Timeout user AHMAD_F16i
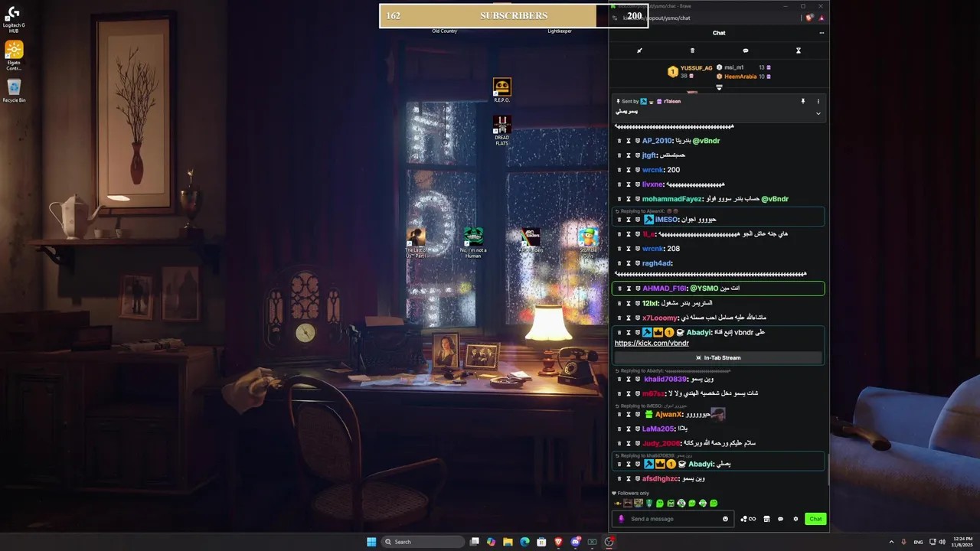 [x=629, y=289]
